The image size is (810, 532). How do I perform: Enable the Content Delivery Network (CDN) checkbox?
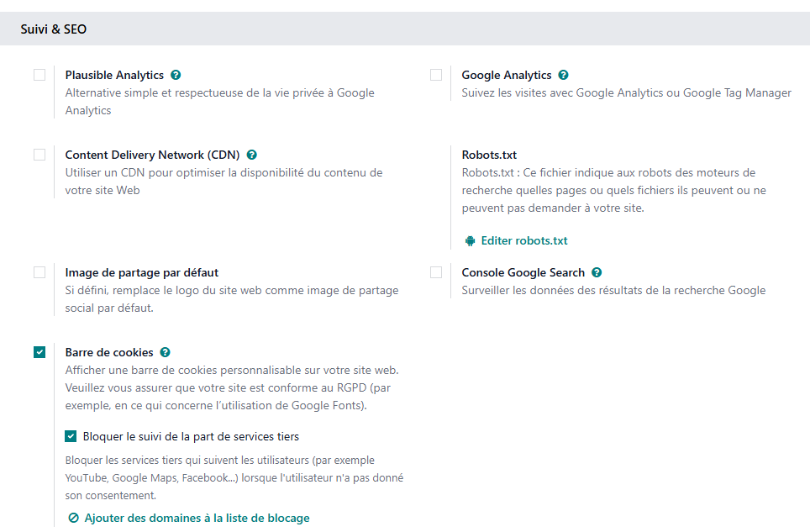point(39,155)
